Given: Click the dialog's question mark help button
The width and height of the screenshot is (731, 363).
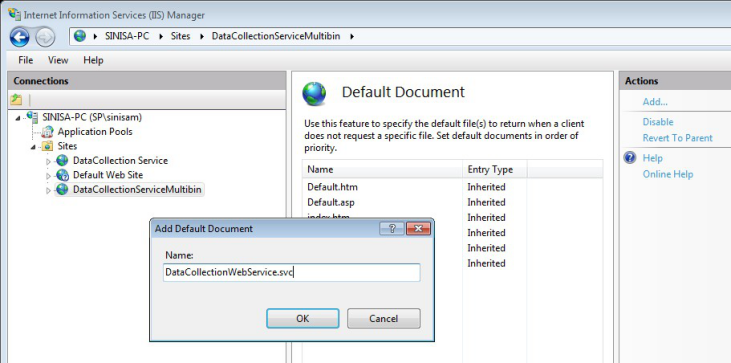Looking at the screenshot, I should tap(392, 228).
